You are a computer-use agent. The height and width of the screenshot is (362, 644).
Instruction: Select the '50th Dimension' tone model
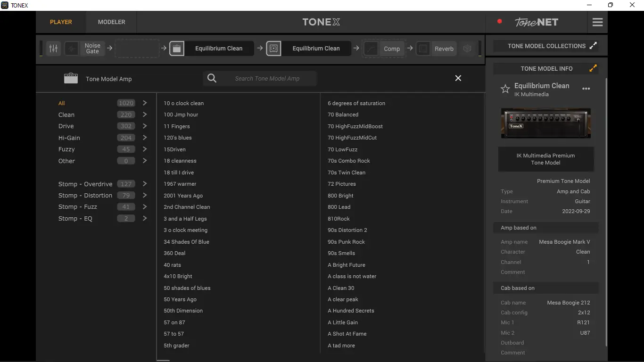[183, 311]
